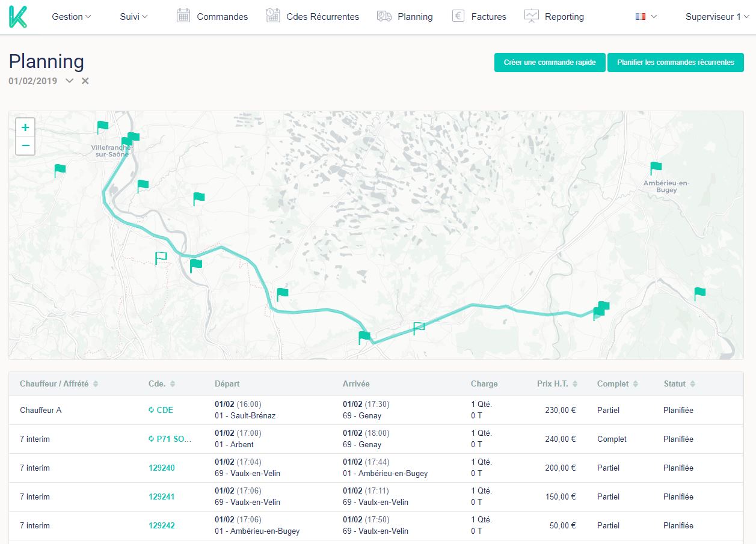Click the flag marker near Ambérieu-en-Bugey label

(x=656, y=168)
